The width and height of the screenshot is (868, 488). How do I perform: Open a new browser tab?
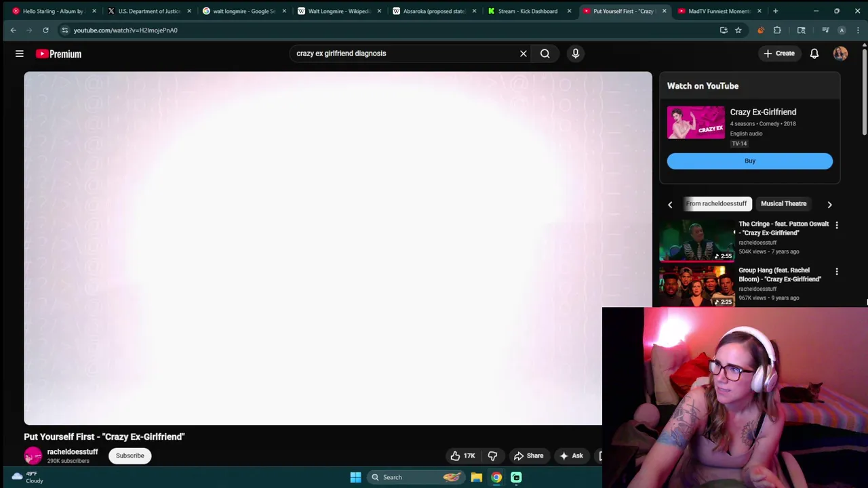[x=775, y=11]
